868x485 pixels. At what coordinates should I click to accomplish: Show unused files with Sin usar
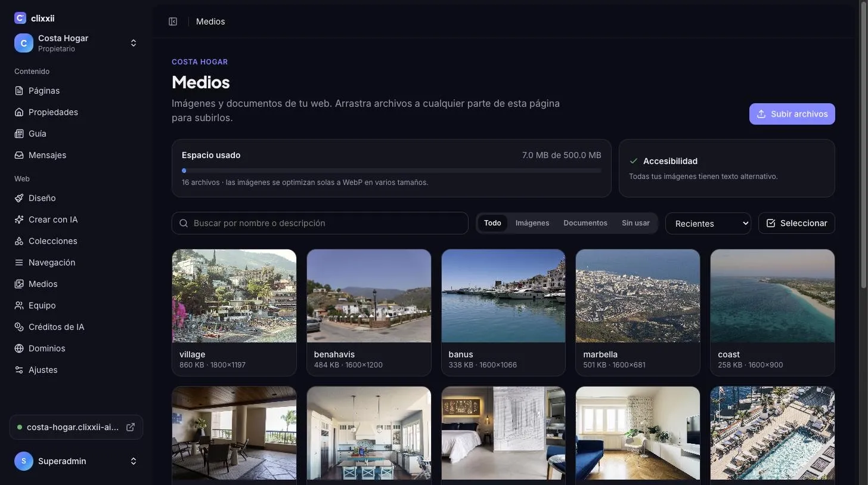point(635,223)
